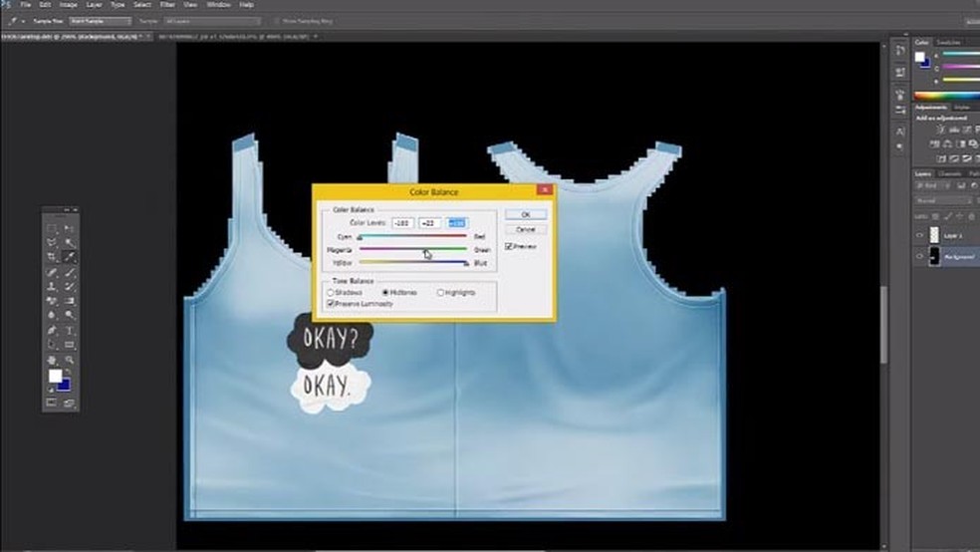Switch to second document tab
Viewport: 980px width, 552px height.
coord(234,36)
